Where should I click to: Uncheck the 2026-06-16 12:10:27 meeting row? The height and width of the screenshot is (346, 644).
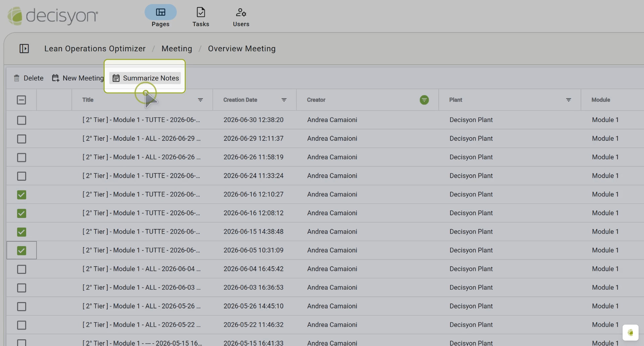tap(21, 194)
